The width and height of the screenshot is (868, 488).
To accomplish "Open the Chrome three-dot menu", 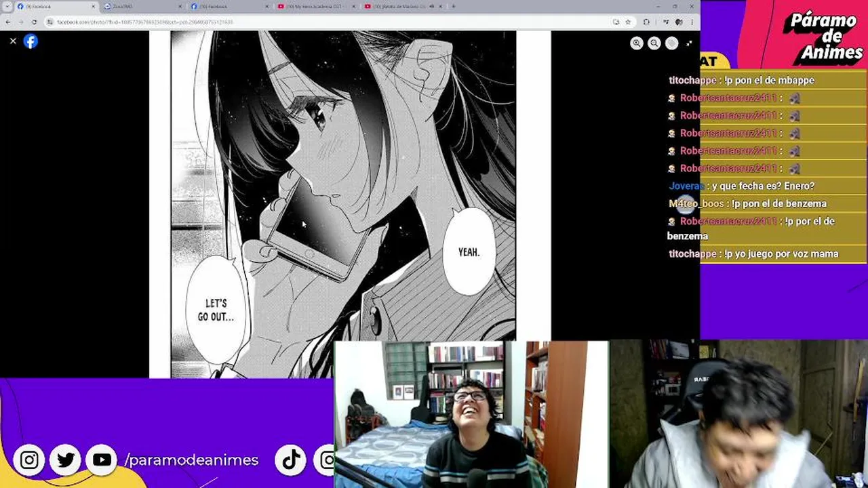I will 692,22.
